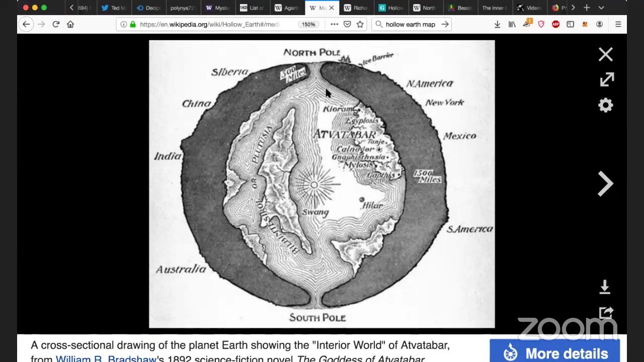Open the Firefox hamburger menu

[618, 24]
